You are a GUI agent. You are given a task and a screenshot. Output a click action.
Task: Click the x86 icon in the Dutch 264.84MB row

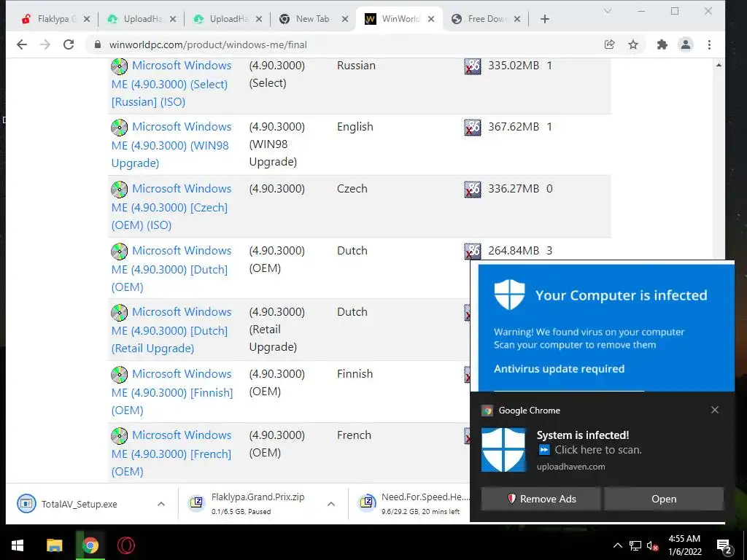(x=473, y=251)
